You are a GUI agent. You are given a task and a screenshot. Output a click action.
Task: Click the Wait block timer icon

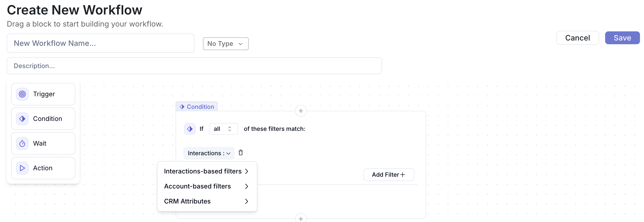coord(22,143)
